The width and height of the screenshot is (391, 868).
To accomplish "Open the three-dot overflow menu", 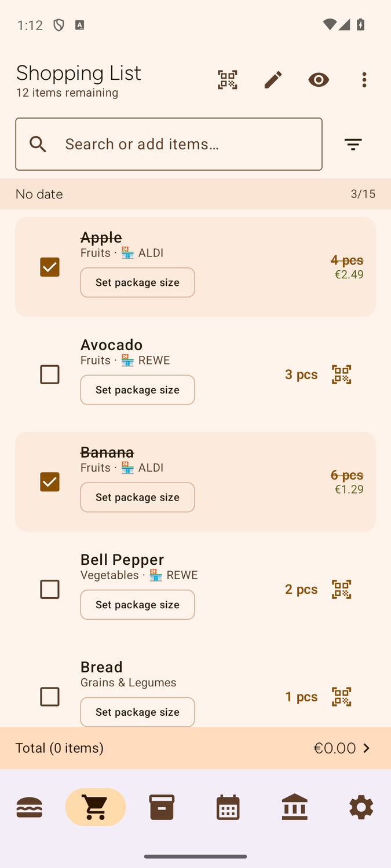I will [x=364, y=80].
